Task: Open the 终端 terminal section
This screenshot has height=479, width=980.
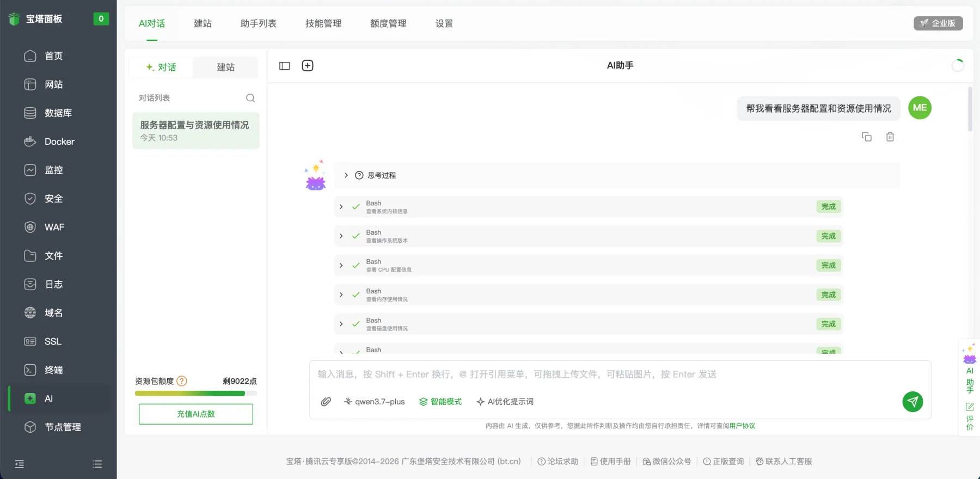Action: [53, 370]
